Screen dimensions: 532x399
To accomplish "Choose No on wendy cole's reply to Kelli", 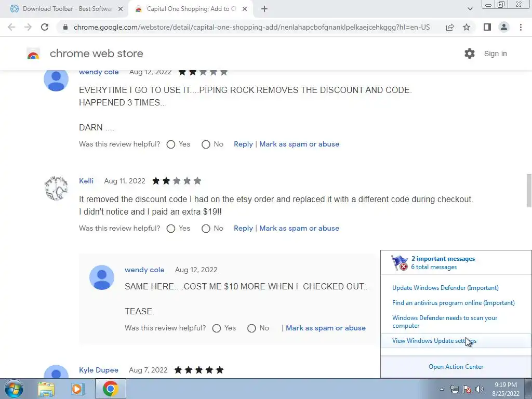I will [x=251, y=328].
